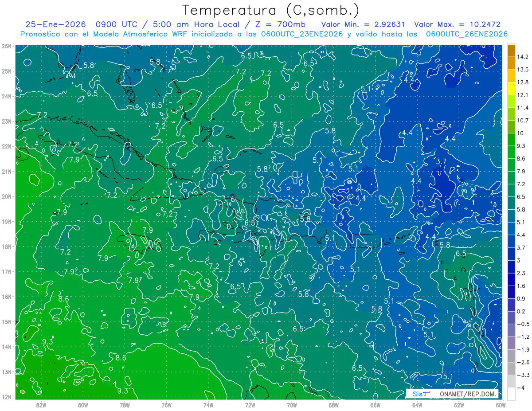The image size is (532, 411).
Task: Pick the yellow swatch between 12.1 and 12.8
Action: pyautogui.click(x=512, y=89)
